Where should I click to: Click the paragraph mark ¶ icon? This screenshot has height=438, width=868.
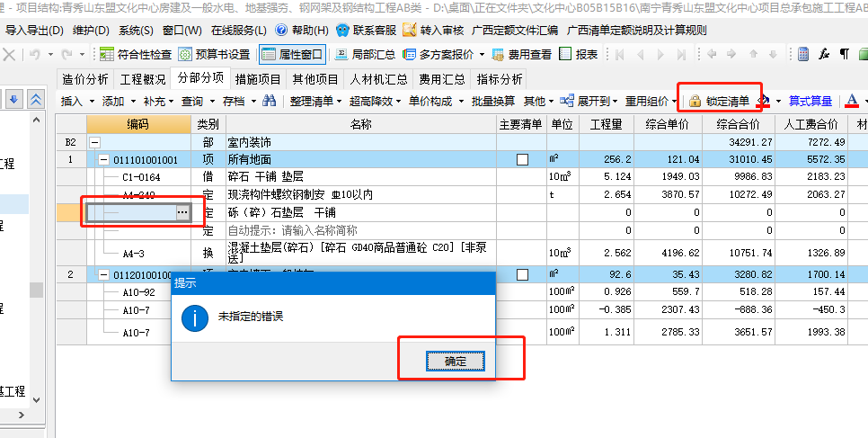click(845, 54)
